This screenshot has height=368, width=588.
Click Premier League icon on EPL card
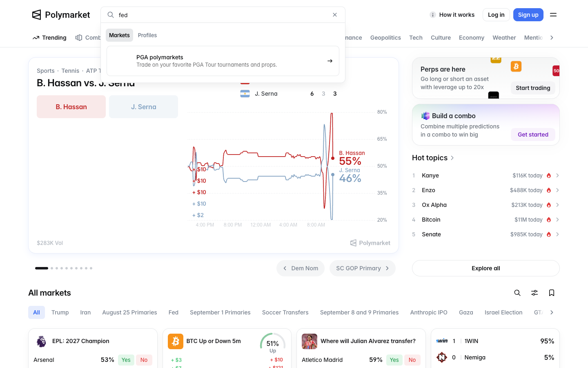[41, 341]
